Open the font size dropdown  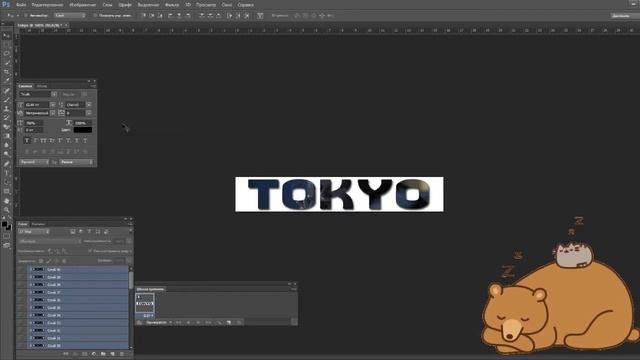click(x=53, y=105)
